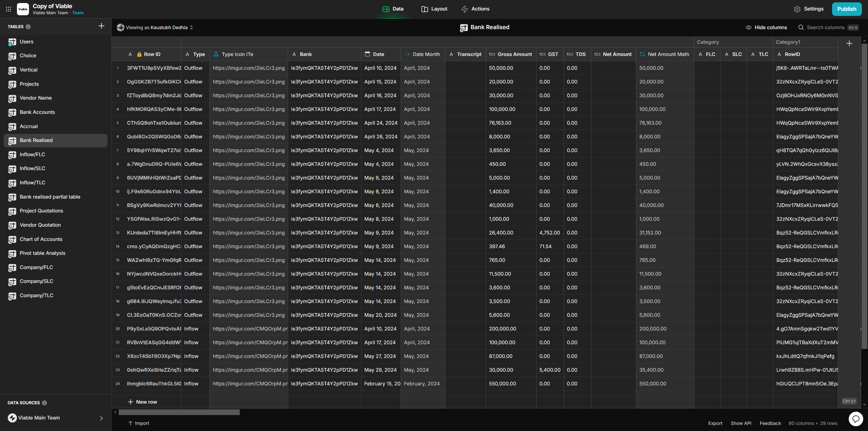Click the Choice table icon
The image size is (868, 431).
12,56
